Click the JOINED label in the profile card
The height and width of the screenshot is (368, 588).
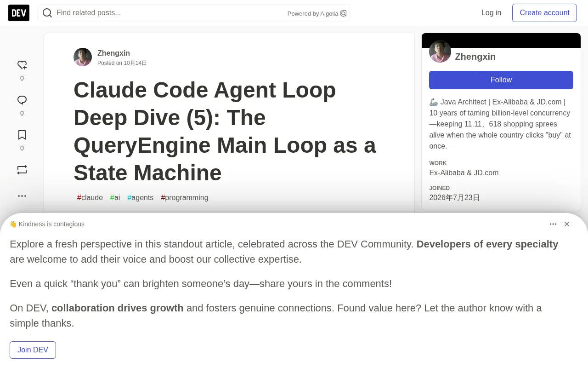click(440, 188)
